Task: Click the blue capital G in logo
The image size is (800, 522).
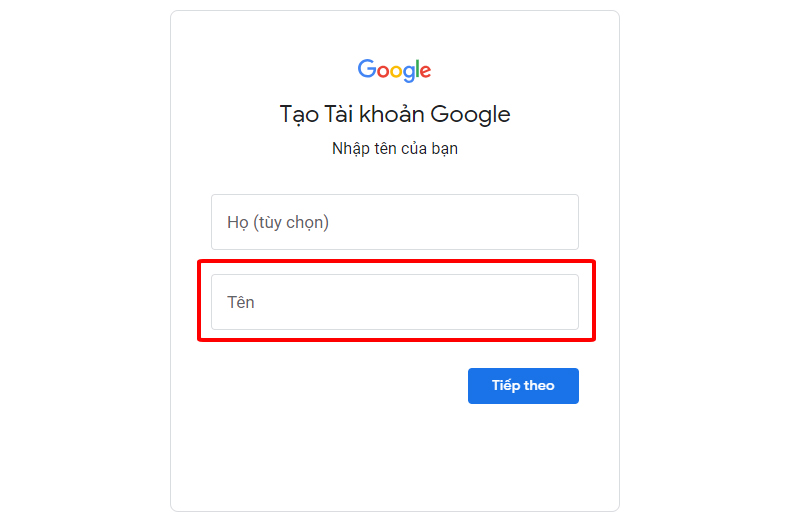Action: coord(366,68)
